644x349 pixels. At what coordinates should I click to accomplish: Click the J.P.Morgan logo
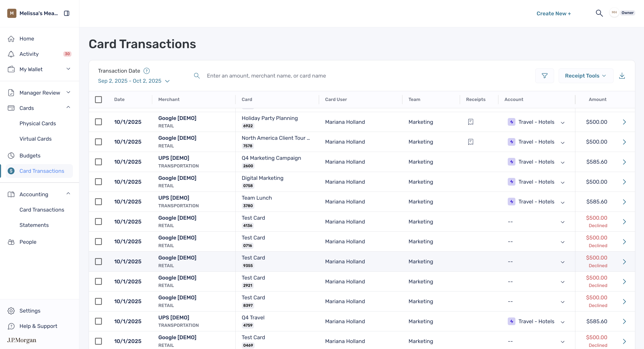point(22,340)
